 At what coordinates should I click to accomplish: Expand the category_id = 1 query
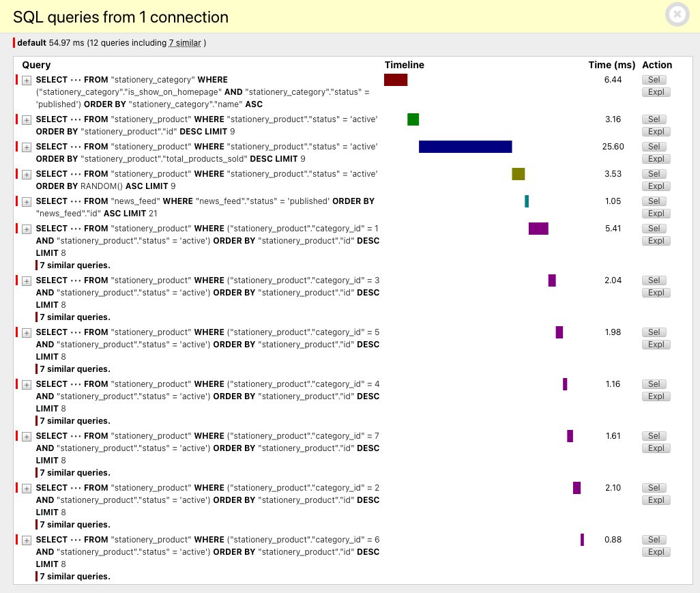[x=27, y=229]
